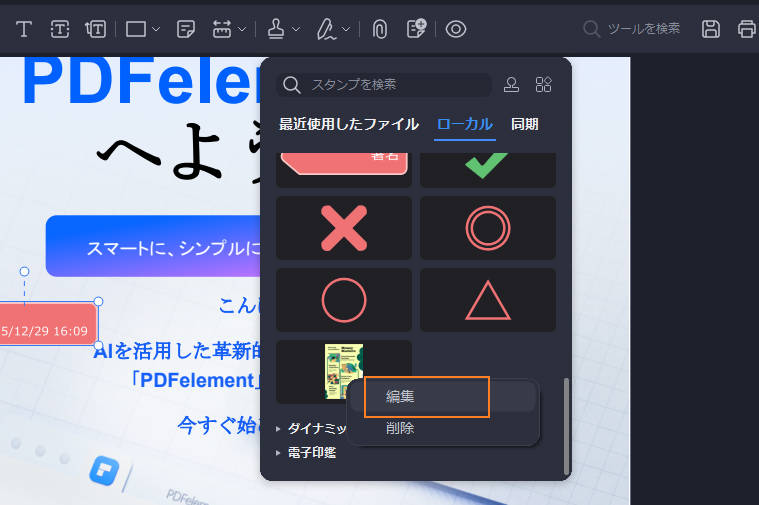Select the Text Callout tool
This screenshot has width=759, height=505.
coord(95,29)
